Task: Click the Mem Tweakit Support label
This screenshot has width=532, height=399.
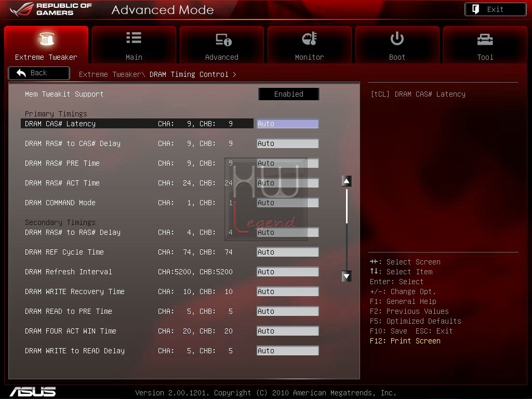Action: [64, 94]
